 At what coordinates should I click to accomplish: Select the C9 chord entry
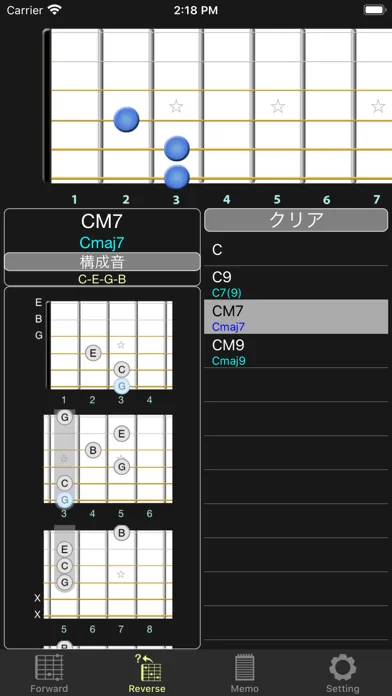pos(296,283)
